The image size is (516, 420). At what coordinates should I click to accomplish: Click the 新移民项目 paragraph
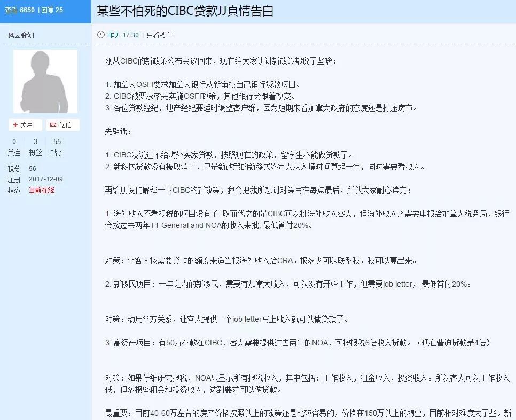pyautogui.click(x=288, y=284)
